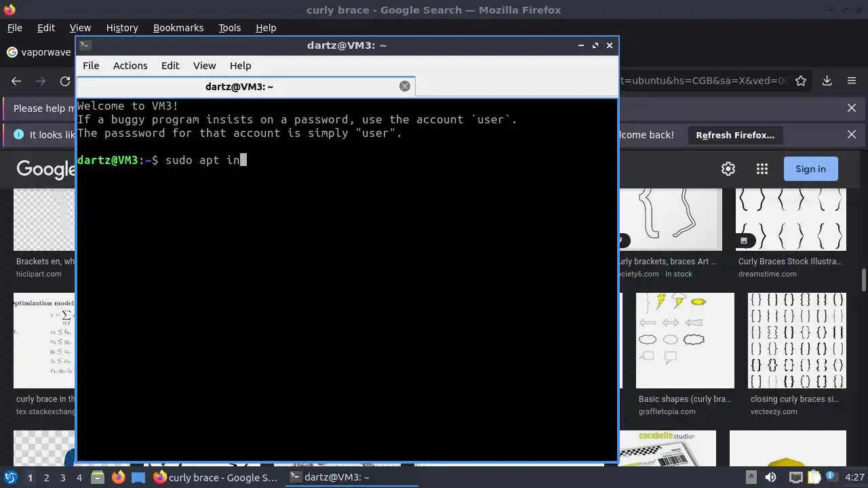Open Google apps grid
This screenshot has width=868, height=488.
pyautogui.click(x=762, y=169)
